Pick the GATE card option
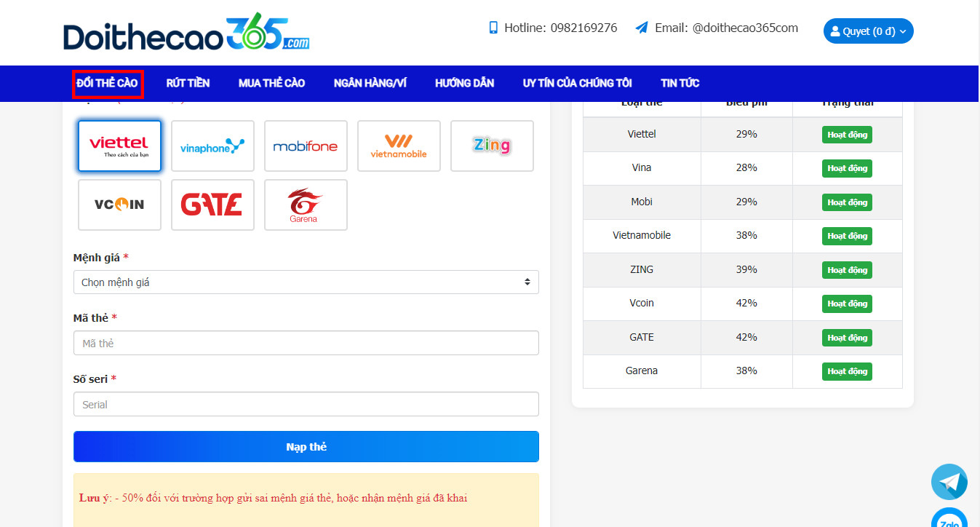Viewport: 980px width, 527px height. pos(212,205)
